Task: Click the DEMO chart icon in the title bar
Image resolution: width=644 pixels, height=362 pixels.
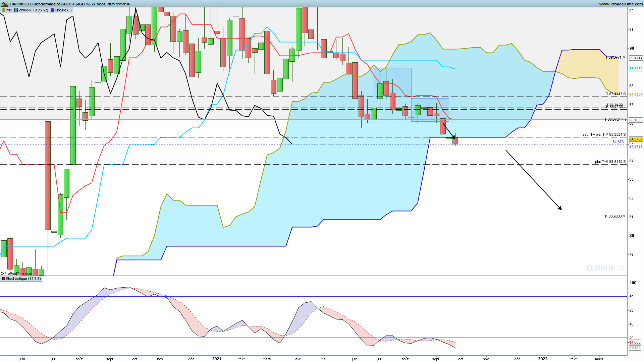Action: pos(5,4)
